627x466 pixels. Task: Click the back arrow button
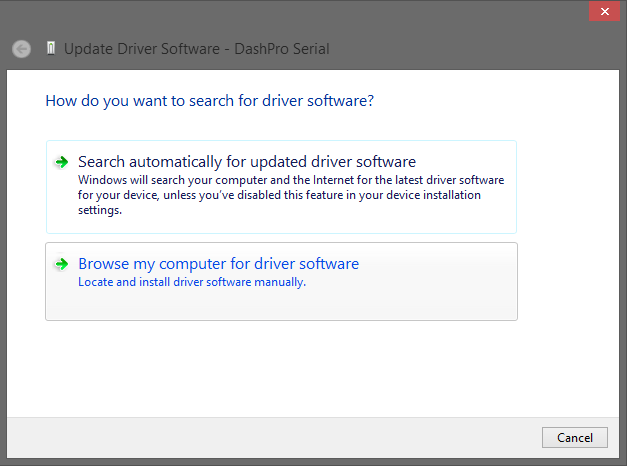click(21, 48)
